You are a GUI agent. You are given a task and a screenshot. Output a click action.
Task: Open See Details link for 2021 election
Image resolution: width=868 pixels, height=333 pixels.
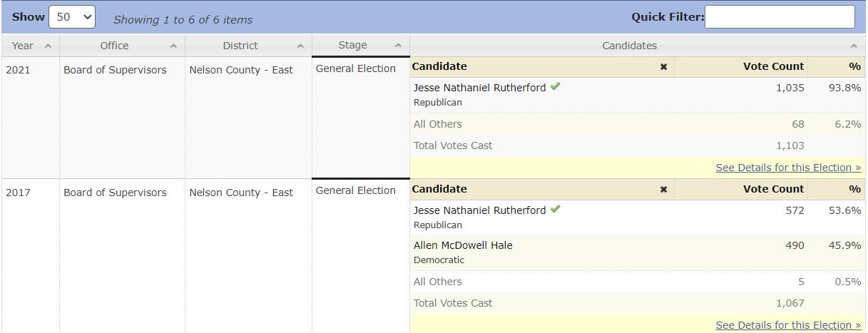(x=788, y=168)
